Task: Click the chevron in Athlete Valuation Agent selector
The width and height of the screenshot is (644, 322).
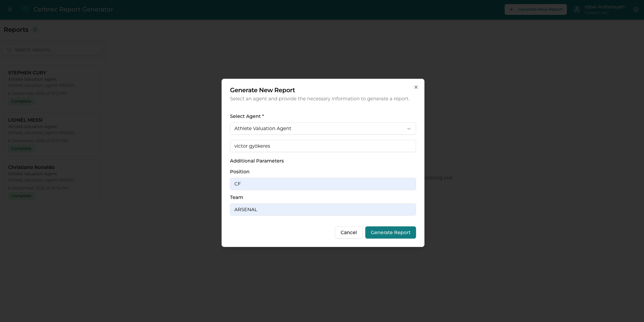Action: pos(409,129)
